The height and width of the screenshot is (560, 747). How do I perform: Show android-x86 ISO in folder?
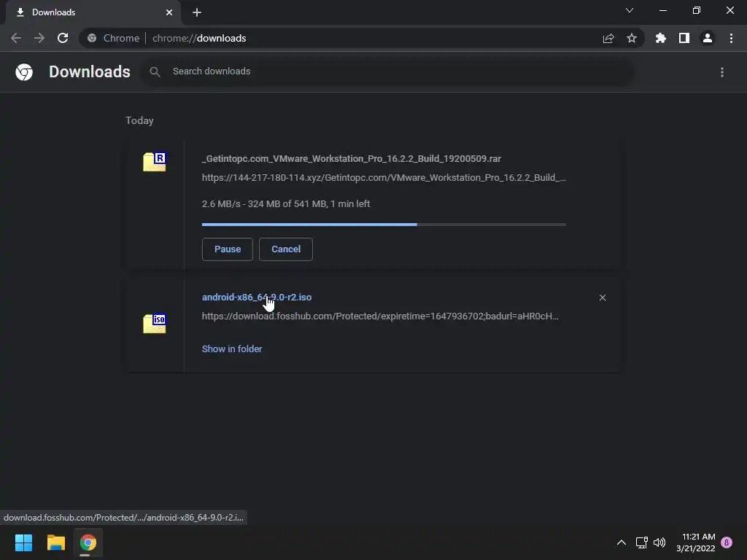coord(232,349)
